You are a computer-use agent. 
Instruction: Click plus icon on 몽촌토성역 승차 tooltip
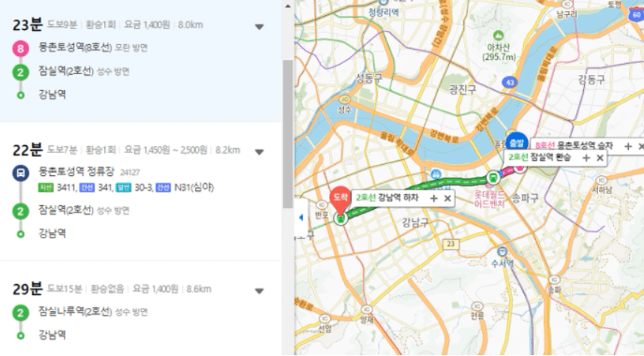pos(627,147)
